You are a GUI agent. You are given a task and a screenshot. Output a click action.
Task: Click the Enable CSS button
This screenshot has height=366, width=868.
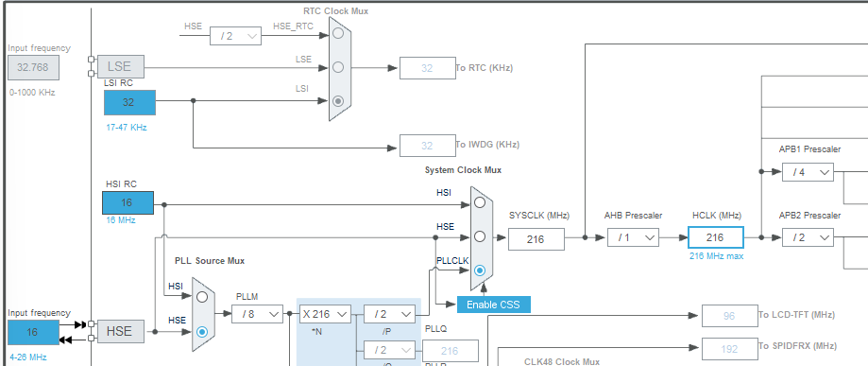(x=494, y=305)
